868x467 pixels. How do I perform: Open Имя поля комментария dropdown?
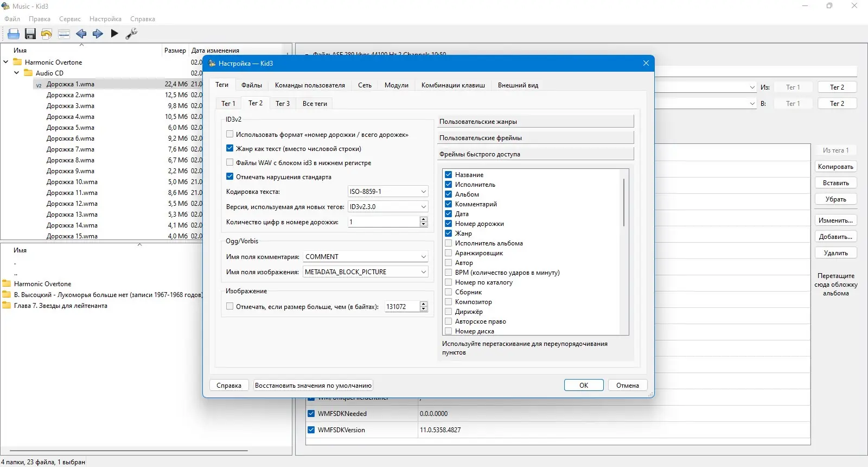coord(366,256)
